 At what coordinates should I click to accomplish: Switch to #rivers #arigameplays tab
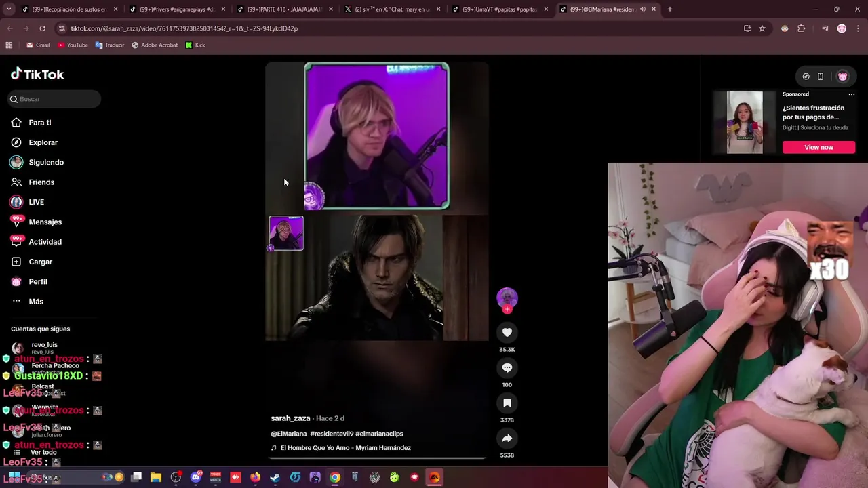[176, 9]
